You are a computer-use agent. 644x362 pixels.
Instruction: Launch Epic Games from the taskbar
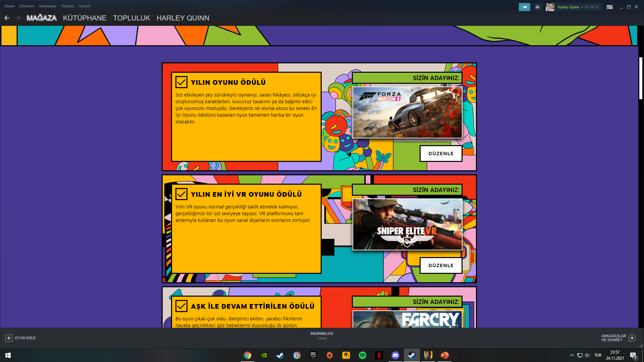point(313,355)
